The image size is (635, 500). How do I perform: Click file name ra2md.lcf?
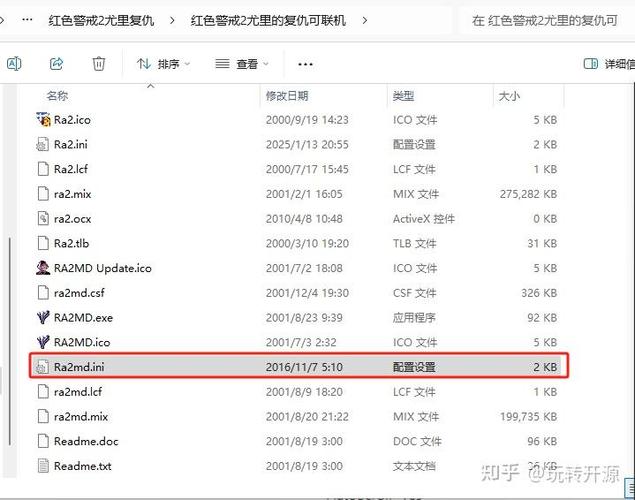tap(78, 392)
